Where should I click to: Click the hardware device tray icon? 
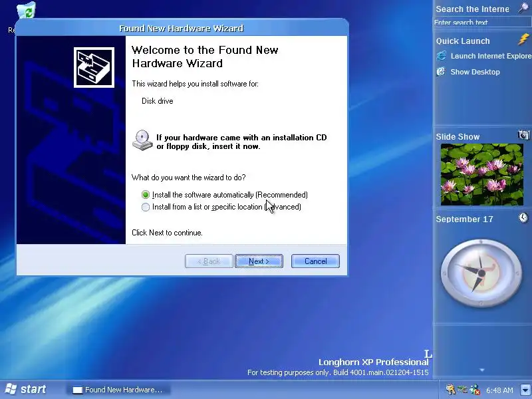(x=451, y=390)
